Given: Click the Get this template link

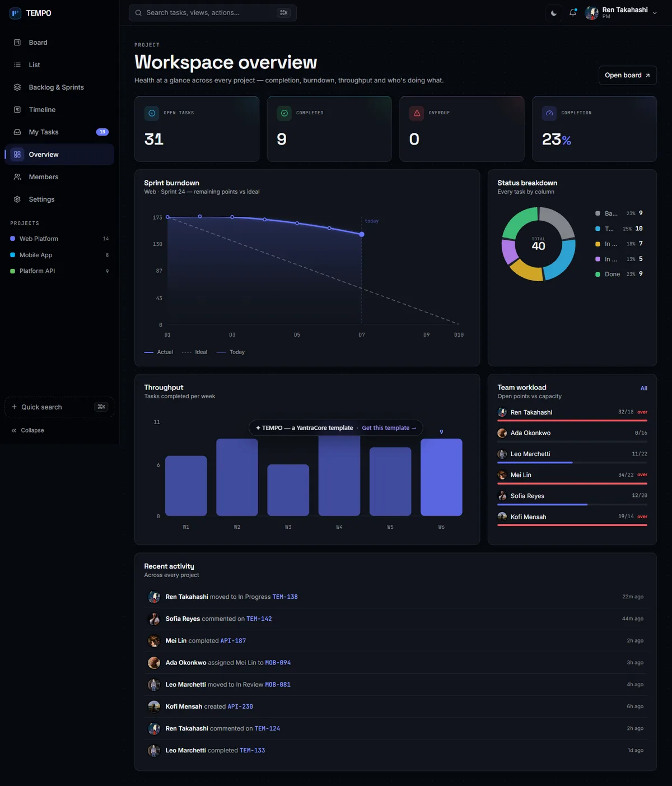Looking at the screenshot, I should point(389,428).
